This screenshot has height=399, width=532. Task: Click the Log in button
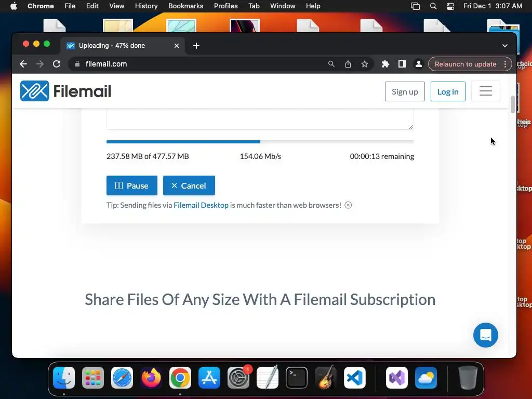pos(448,91)
